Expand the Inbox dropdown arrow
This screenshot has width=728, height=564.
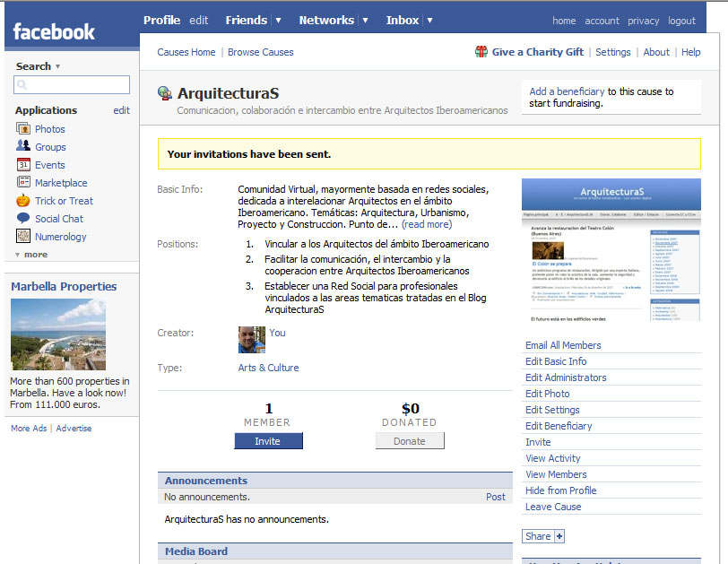(x=429, y=21)
